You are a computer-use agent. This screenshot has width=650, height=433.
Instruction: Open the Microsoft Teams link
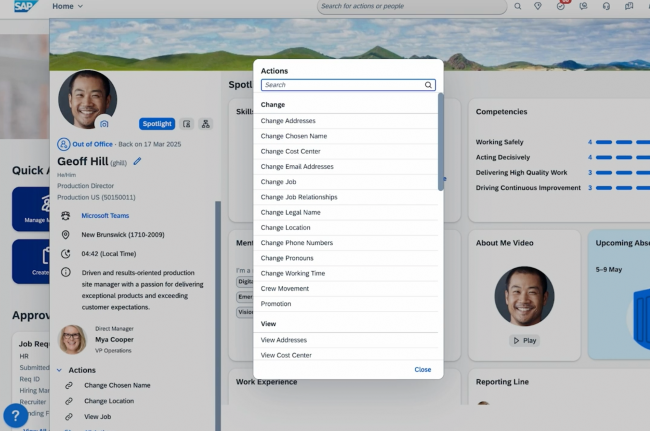(x=105, y=215)
